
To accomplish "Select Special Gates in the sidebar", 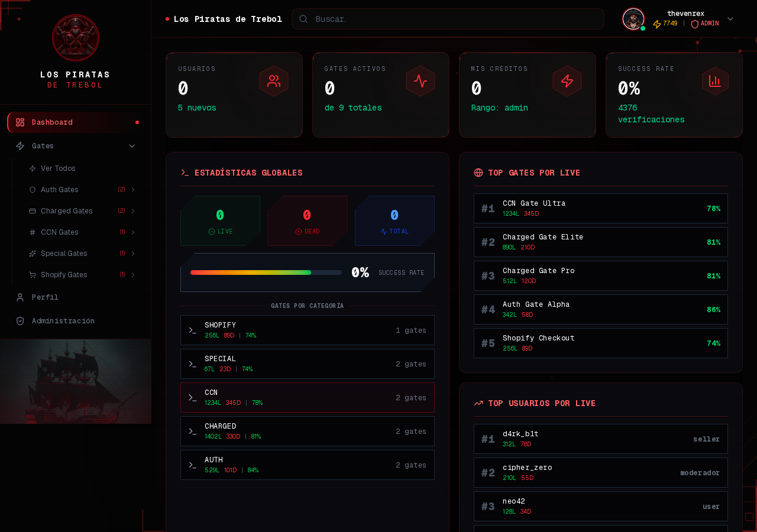I will pyautogui.click(x=83, y=254).
